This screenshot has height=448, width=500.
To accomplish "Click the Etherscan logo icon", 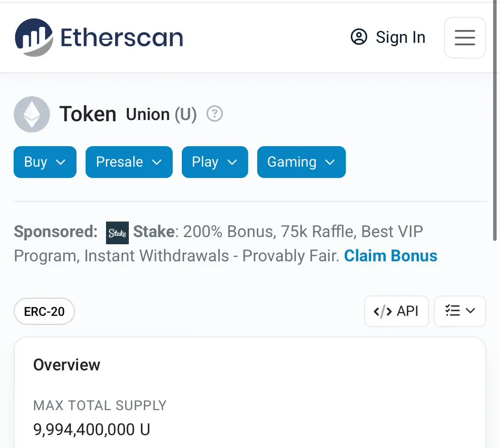I will coord(34,37).
